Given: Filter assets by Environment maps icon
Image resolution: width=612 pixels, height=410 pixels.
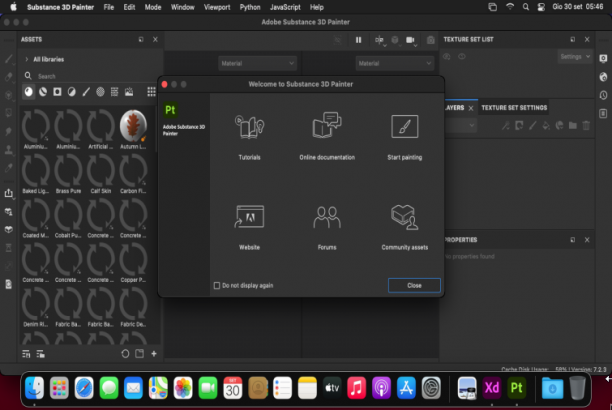Looking at the screenshot, I should (129, 92).
